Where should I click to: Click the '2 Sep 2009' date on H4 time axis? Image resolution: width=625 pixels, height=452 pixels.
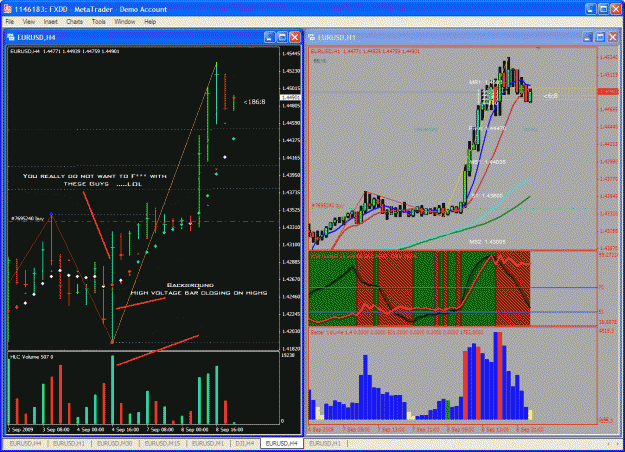click(x=21, y=430)
